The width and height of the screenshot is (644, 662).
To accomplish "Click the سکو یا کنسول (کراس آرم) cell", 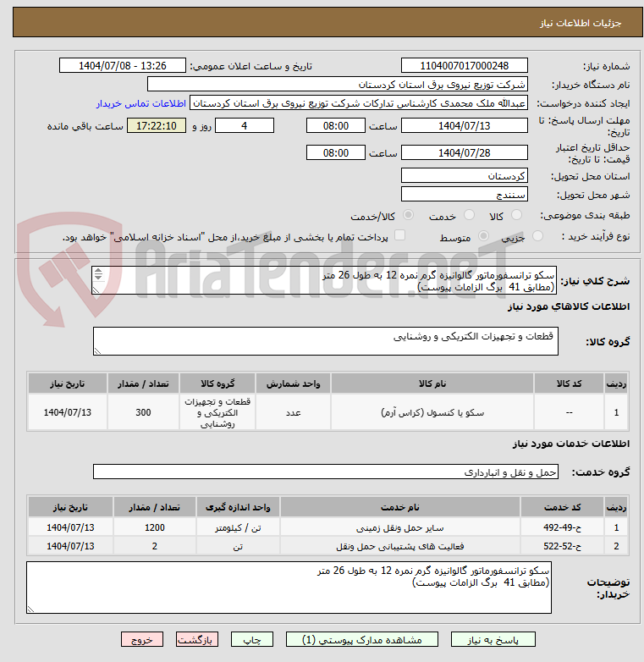I will (432, 412).
